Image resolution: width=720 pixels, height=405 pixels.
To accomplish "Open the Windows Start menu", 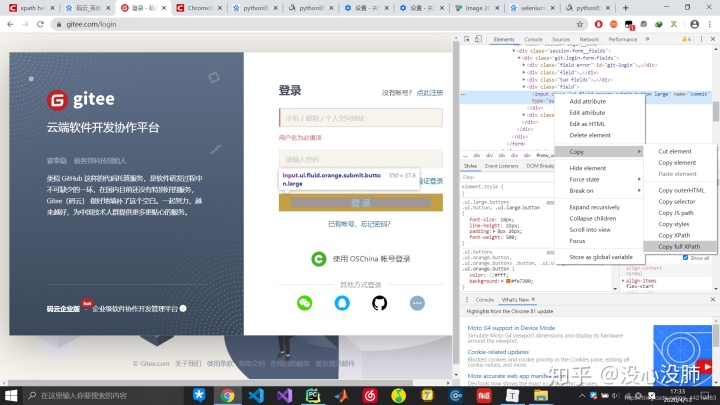I will pos(11,395).
